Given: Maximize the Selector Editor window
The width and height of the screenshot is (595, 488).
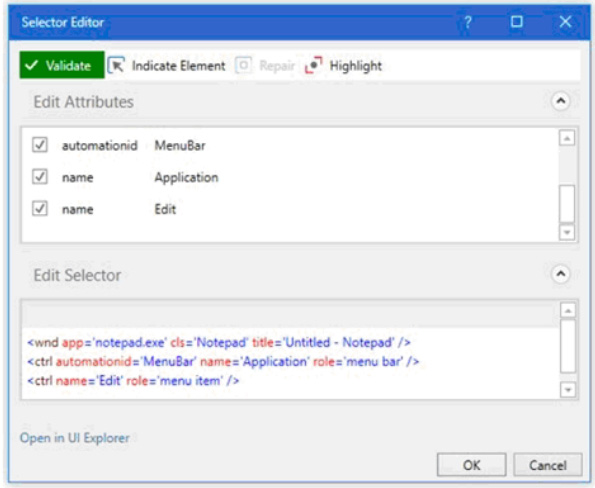Looking at the screenshot, I should [517, 22].
